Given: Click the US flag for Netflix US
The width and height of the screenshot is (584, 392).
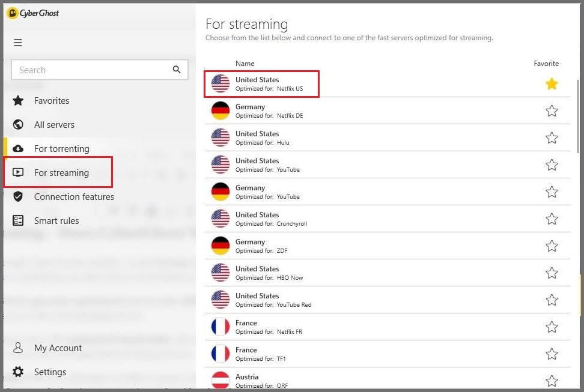Looking at the screenshot, I should (x=221, y=83).
